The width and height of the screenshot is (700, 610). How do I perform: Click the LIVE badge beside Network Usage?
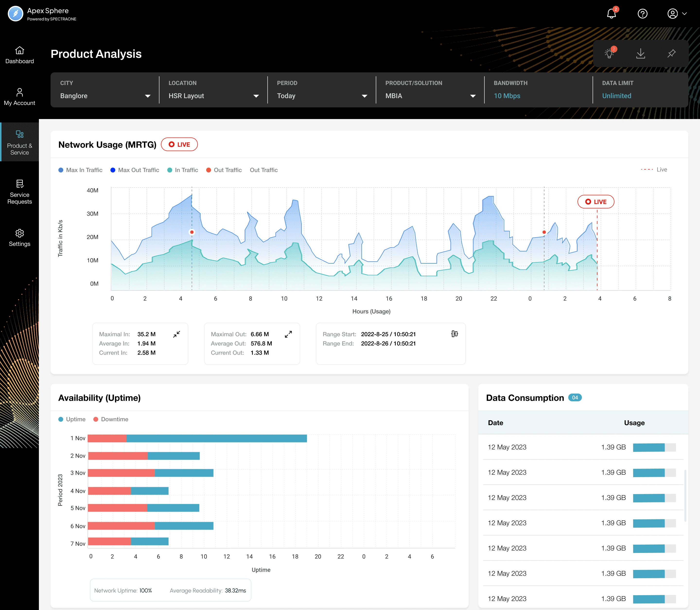click(180, 144)
